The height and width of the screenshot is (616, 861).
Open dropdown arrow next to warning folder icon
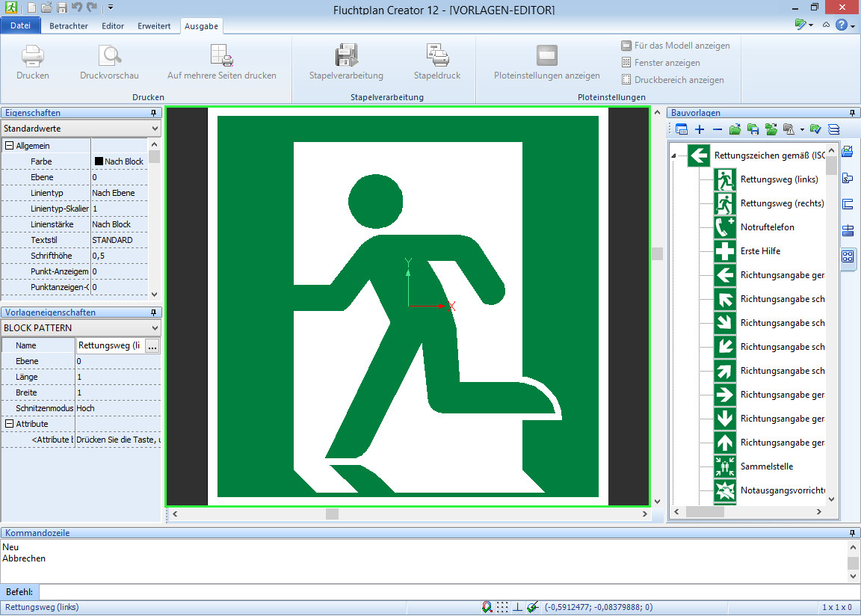[802, 130]
